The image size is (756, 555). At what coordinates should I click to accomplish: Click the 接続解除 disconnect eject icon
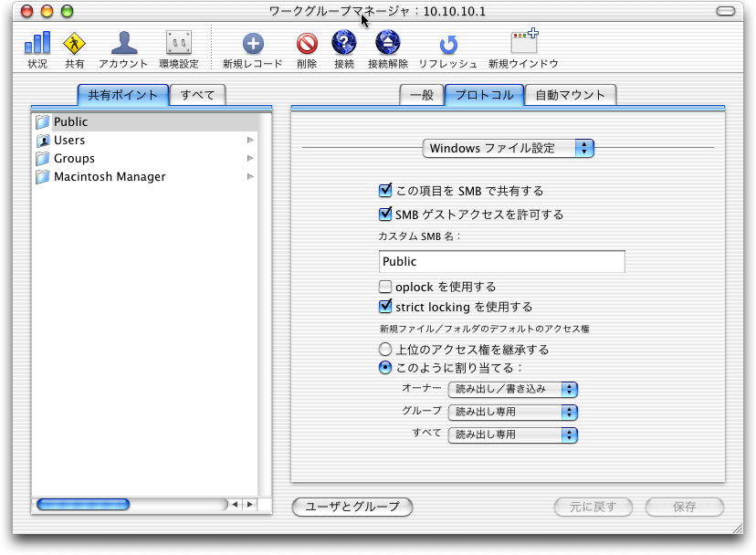pos(388,43)
